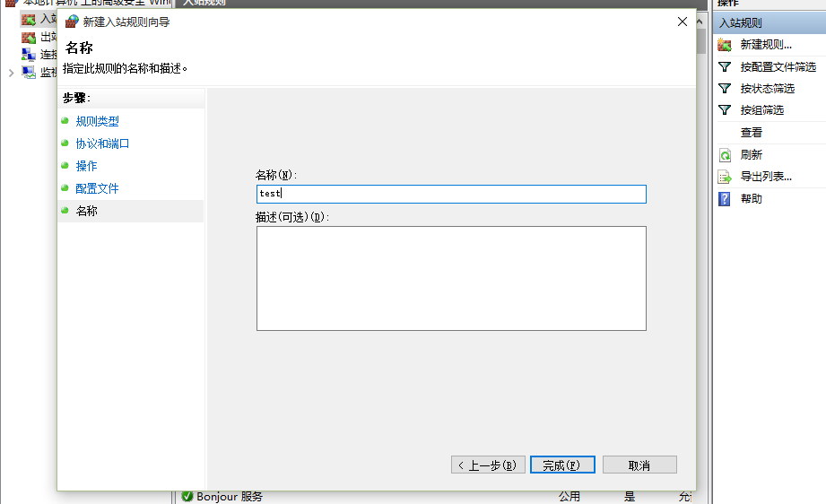Click the 帮助 action text
Screen dimensions: 826x504
752,199
